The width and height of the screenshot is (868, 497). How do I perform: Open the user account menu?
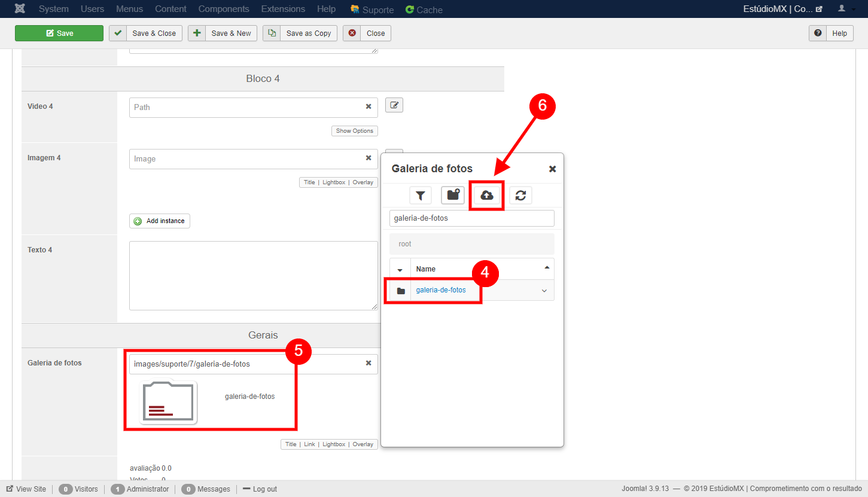[x=845, y=9]
